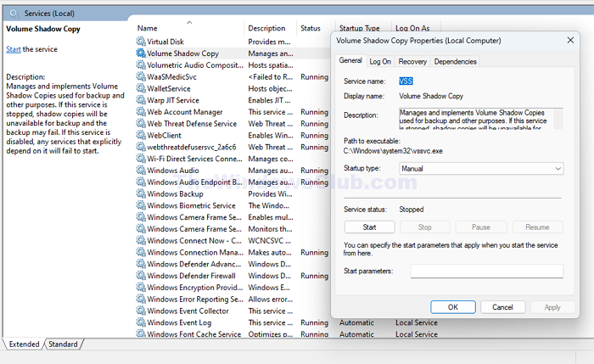Click the gear icon beside WaaSMedicSvc
This screenshot has width=594, height=364.
[141, 76]
